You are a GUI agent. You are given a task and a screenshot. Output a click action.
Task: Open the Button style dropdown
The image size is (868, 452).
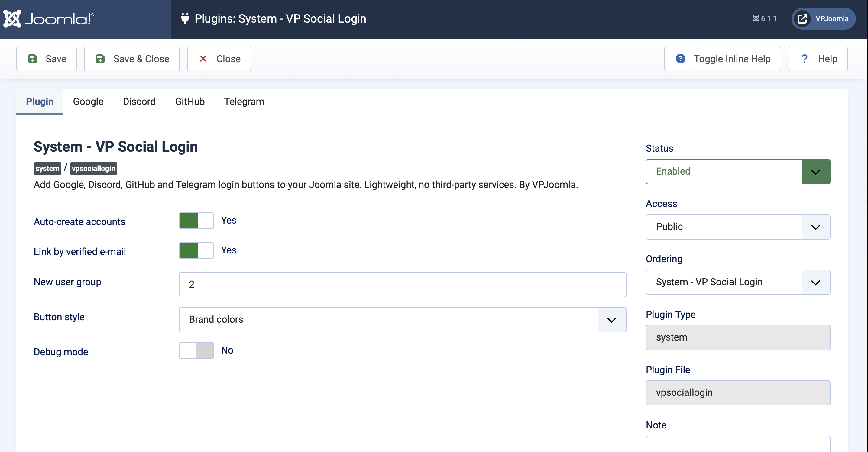click(402, 320)
